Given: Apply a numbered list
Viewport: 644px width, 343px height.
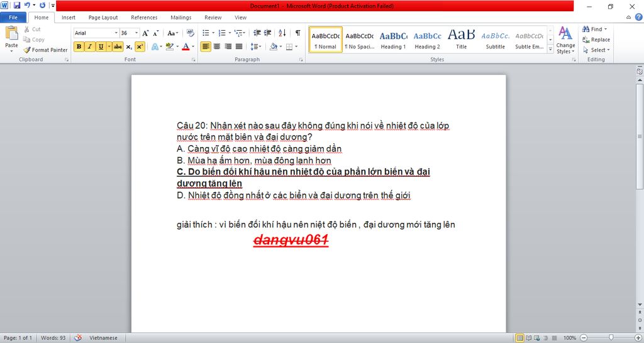Looking at the screenshot, I should click(222, 33).
